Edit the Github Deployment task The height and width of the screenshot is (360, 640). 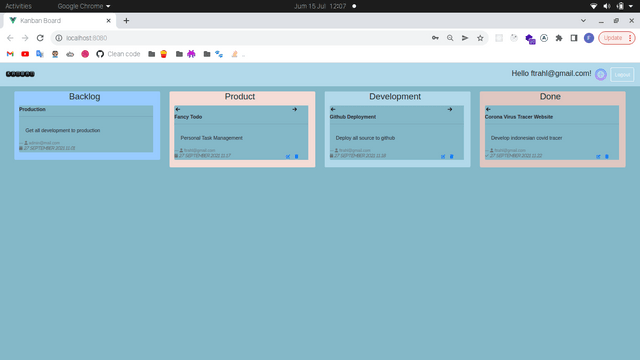[x=443, y=156]
